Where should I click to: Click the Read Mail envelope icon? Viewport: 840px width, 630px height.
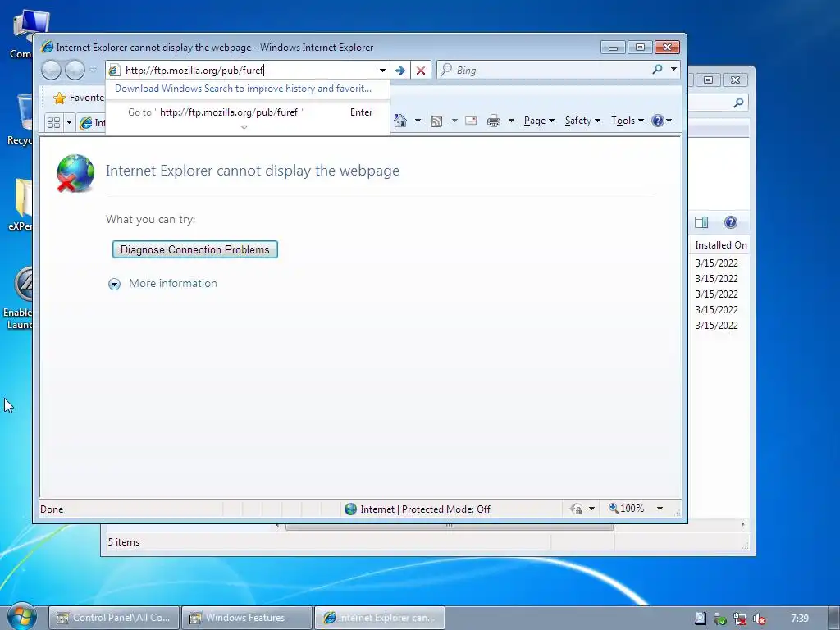[x=471, y=121]
